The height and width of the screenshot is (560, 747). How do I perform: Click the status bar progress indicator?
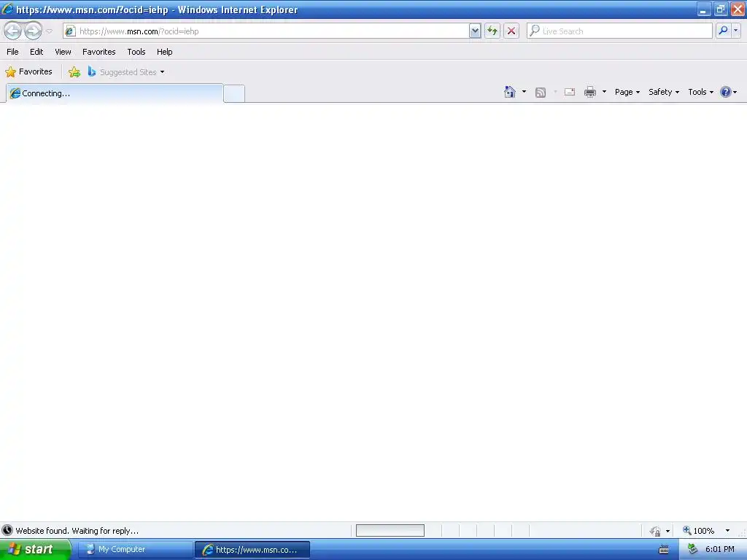tap(390, 531)
